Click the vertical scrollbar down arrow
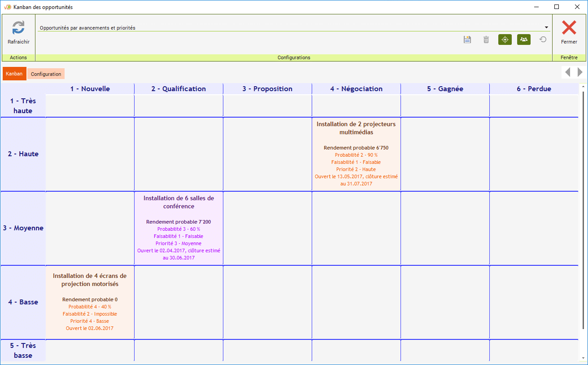588x365 pixels. tap(583, 358)
